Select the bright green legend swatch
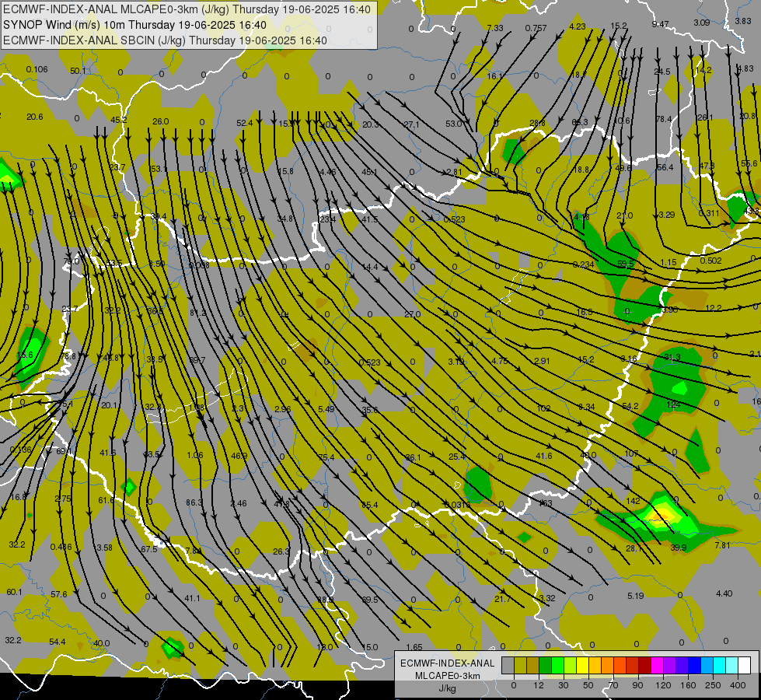Image resolution: width=761 pixels, height=700 pixels. [557, 666]
